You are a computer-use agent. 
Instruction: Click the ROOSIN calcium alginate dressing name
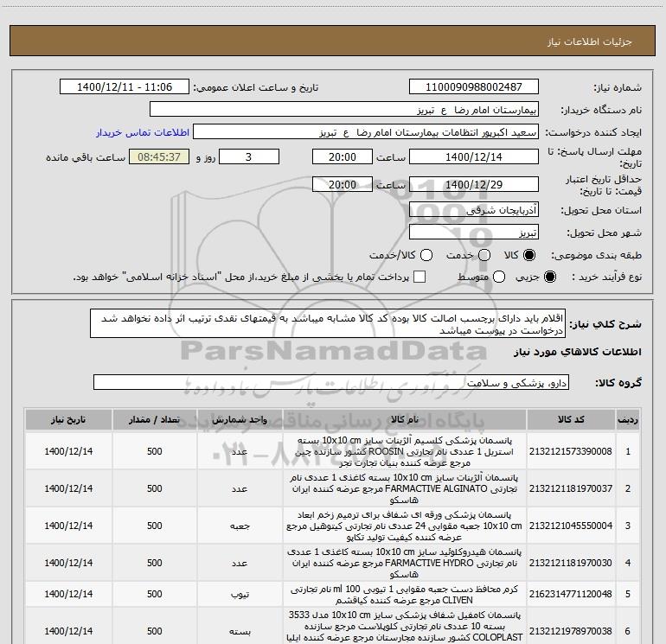(x=405, y=451)
